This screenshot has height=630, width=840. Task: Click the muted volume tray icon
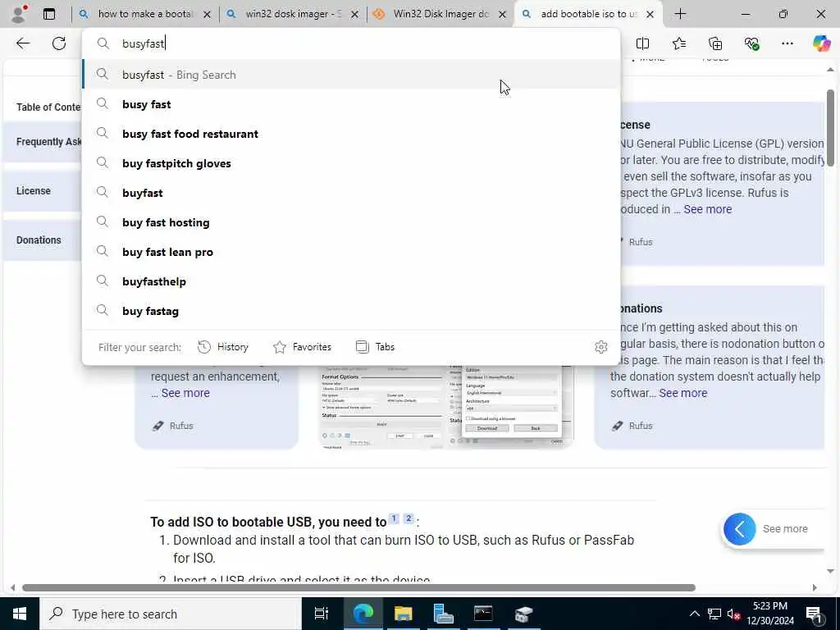tap(733, 614)
